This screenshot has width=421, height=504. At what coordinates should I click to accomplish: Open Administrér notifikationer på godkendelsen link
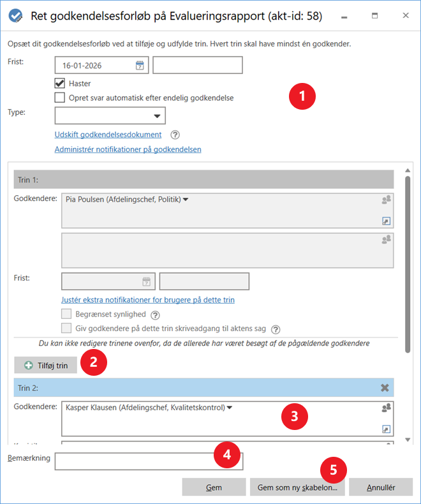pyautogui.click(x=128, y=149)
